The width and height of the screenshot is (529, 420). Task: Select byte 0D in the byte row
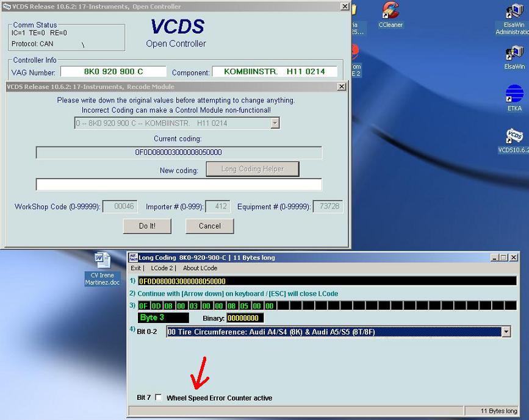156,306
